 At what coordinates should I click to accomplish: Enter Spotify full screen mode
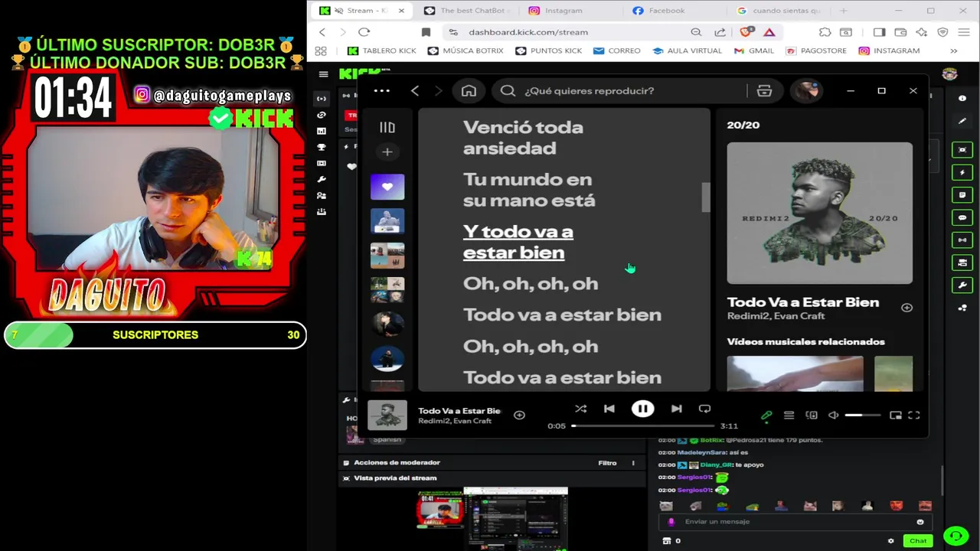(x=913, y=416)
